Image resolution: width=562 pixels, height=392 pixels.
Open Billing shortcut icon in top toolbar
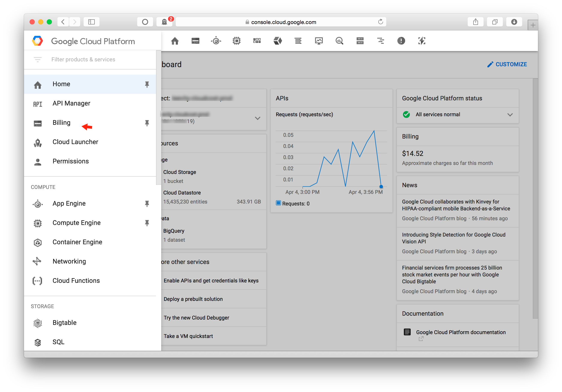point(195,41)
